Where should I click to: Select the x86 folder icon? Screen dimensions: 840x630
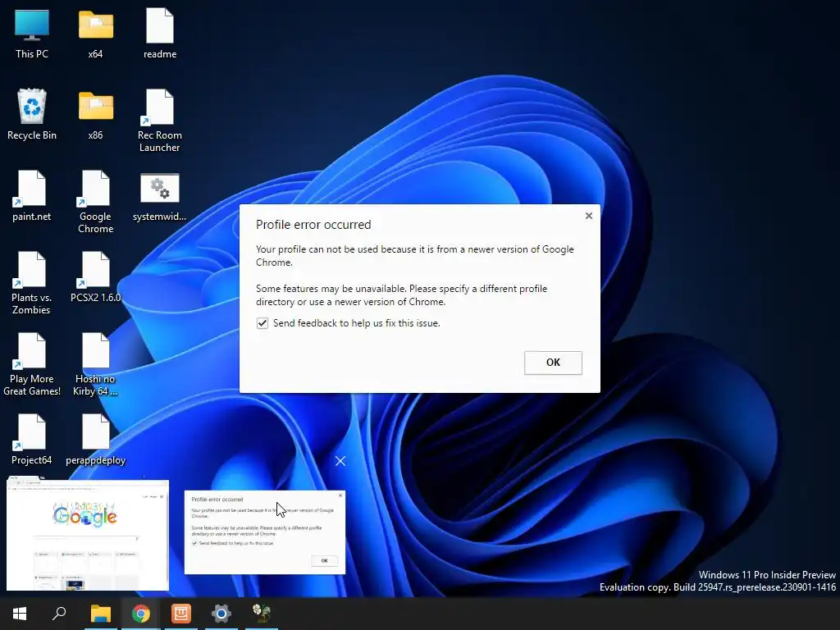coord(95,114)
